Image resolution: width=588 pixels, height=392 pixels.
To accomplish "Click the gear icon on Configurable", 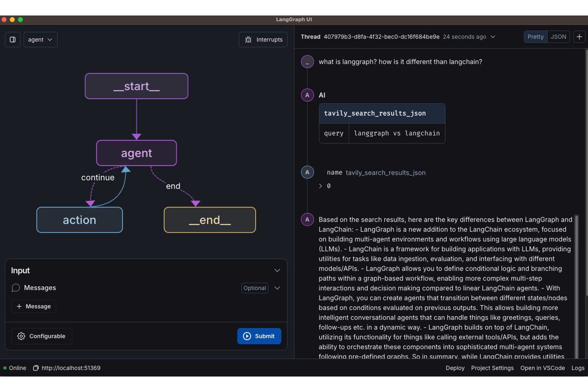I will point(21,336).
